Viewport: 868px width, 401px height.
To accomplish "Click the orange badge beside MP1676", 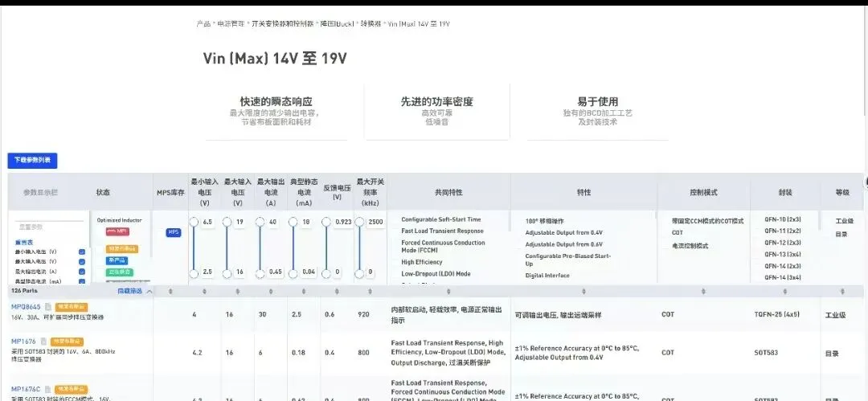I will tap(67, 342).
